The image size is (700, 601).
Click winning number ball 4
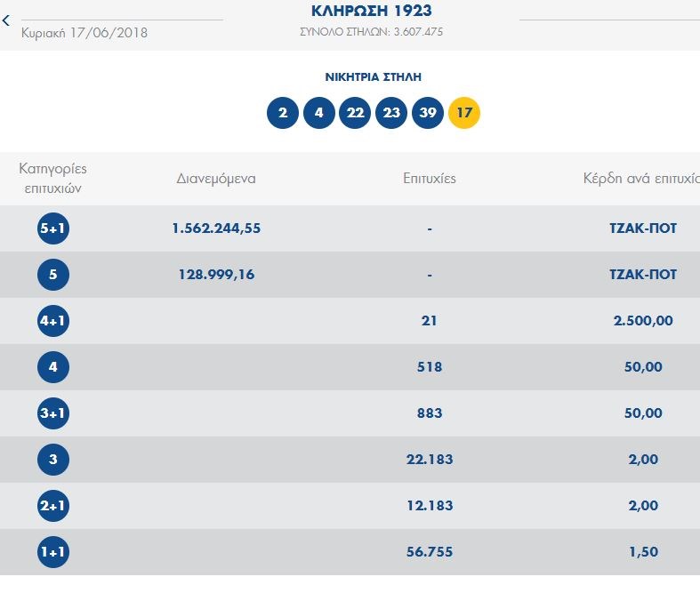point(318,113)
